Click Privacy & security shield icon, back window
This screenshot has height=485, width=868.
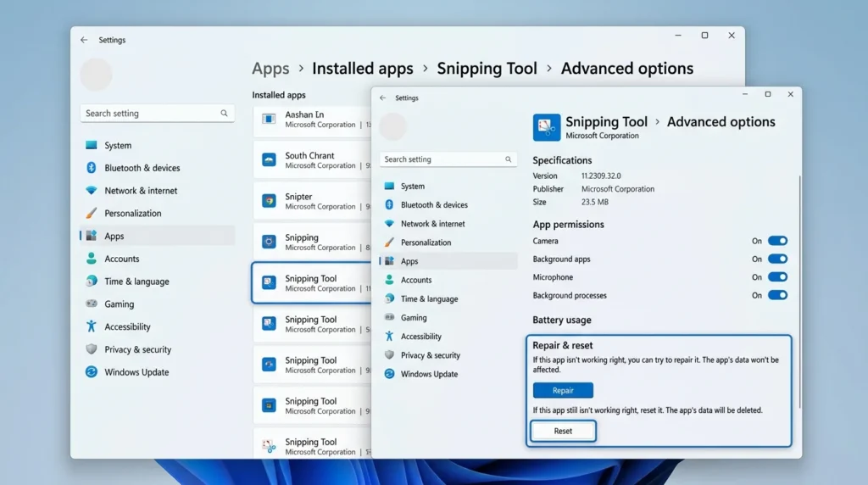92,349
